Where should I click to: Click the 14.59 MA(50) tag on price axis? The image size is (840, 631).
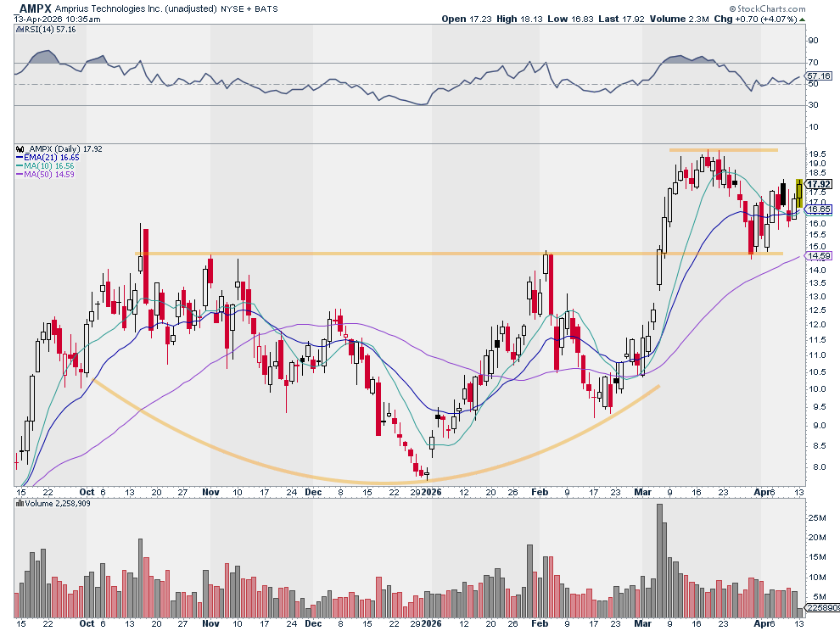pyautogui.click(x=819, y=256)
